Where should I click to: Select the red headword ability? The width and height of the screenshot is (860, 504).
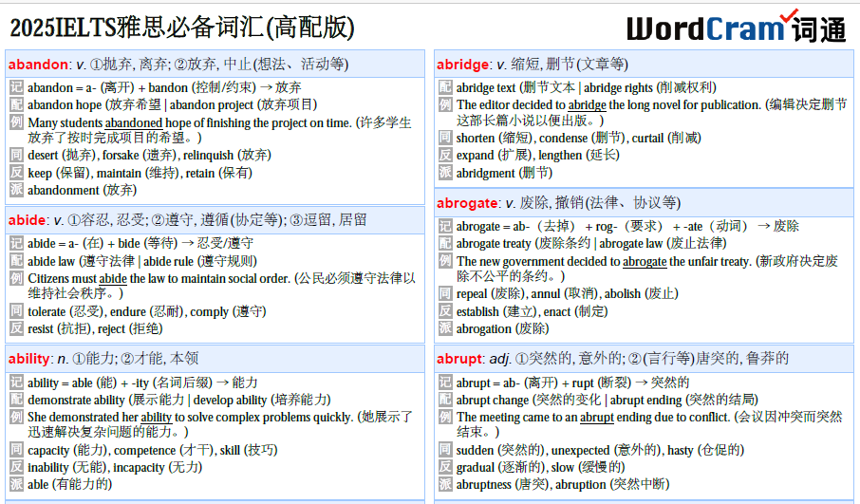tap(29, 359)
